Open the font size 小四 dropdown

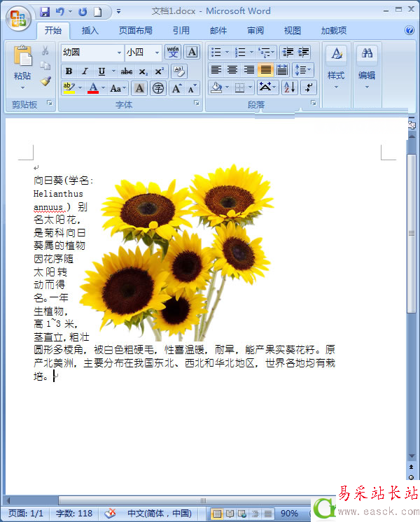click(x=157, y=52)
